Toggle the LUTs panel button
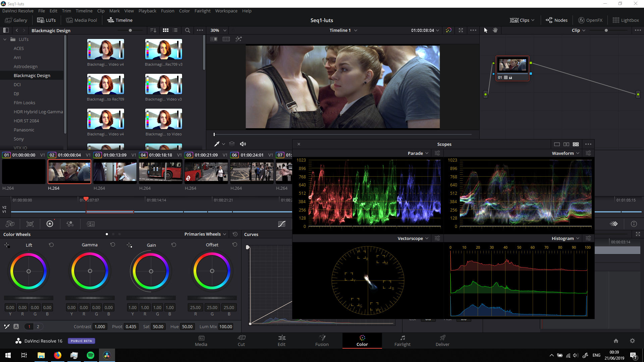 pyautogui.click(x=46, y=20)
